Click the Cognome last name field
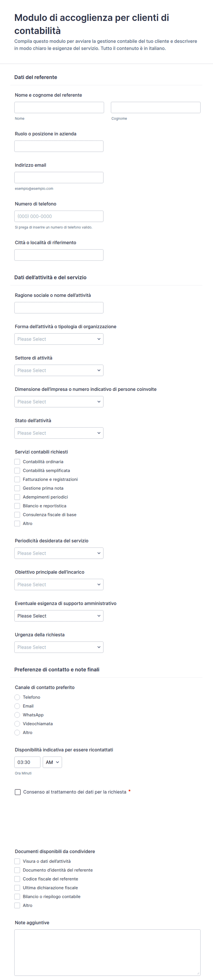The width and height of the screenshot is (213, 980). click(155, 107)
